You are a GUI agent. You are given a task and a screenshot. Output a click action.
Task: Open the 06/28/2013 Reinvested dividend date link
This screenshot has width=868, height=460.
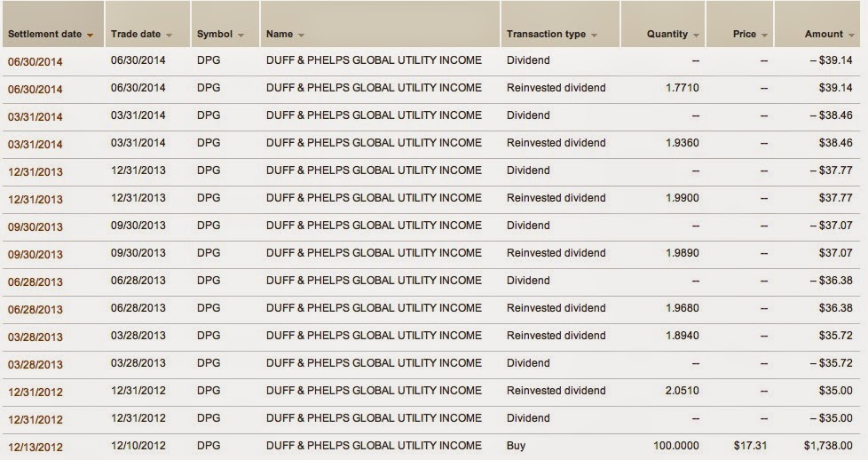click(x=35, y=310)
